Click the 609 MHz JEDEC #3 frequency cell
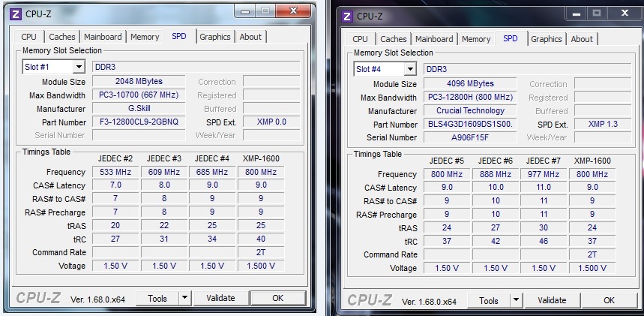 click(x=164, y=172)
